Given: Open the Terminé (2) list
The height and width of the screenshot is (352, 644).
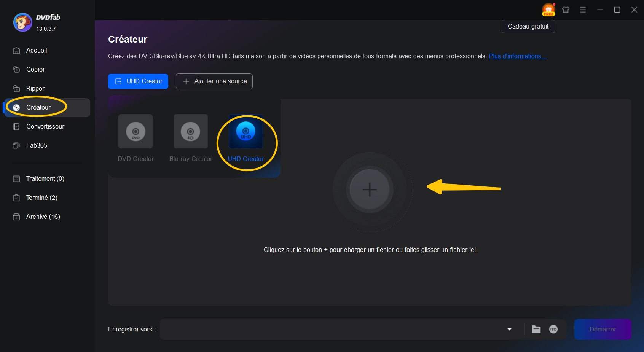Looking at the screenshot, I should pos(41,198).
